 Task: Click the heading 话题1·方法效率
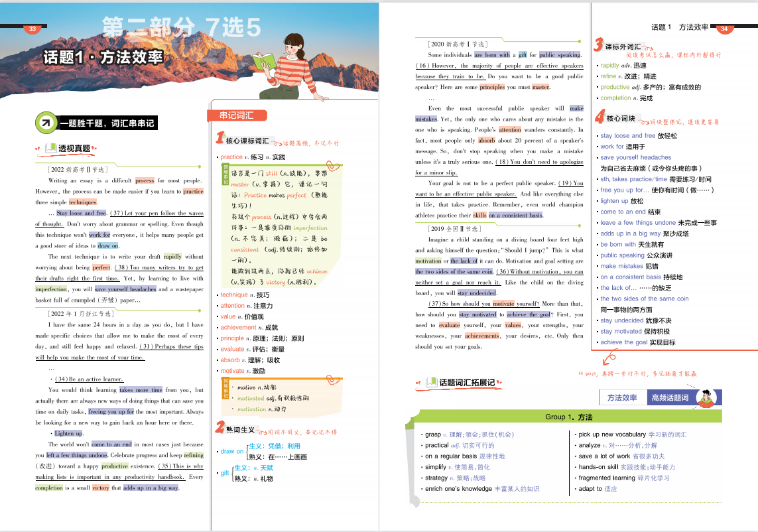pyautogui.click(x=103, y=57)
